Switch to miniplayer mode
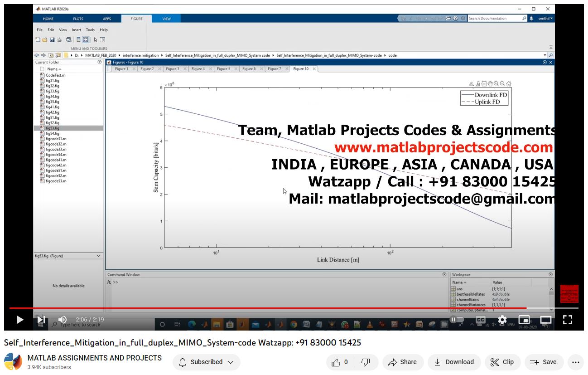This screenshot has height=375, width=588. [x=524, y=320]
